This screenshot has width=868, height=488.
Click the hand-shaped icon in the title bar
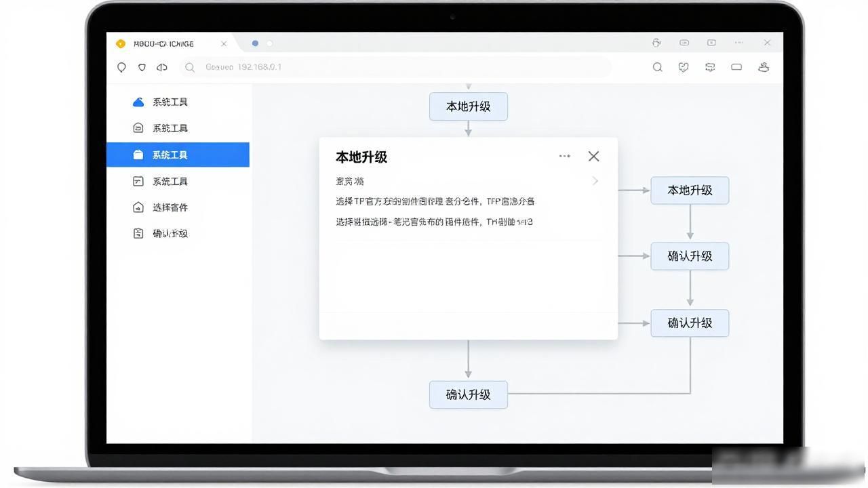pyautogui.click(x=656, y=43)
